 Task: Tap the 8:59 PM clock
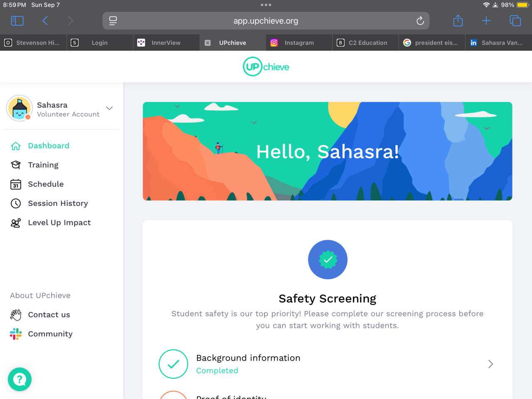15,5
